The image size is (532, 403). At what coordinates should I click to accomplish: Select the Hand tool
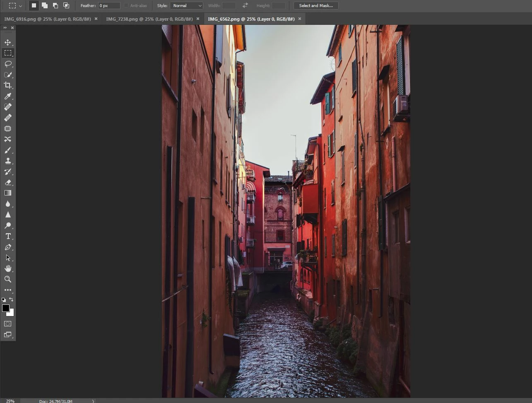(x=8, y=268)
